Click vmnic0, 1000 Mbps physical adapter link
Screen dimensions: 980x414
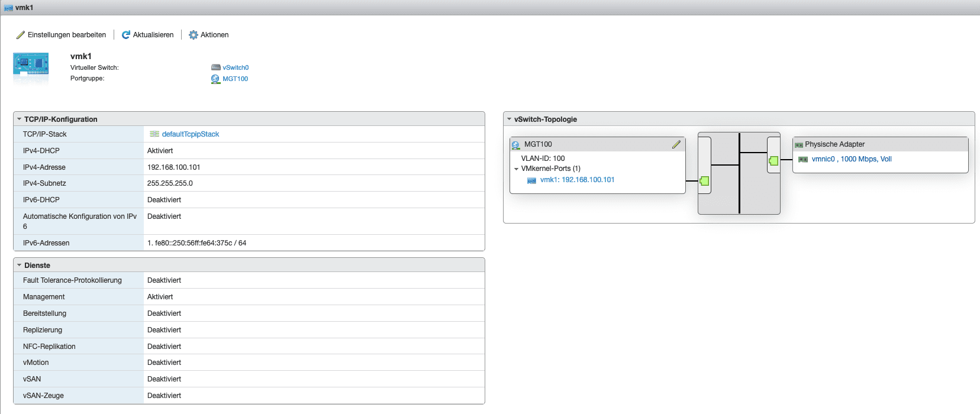pos(851,159)
